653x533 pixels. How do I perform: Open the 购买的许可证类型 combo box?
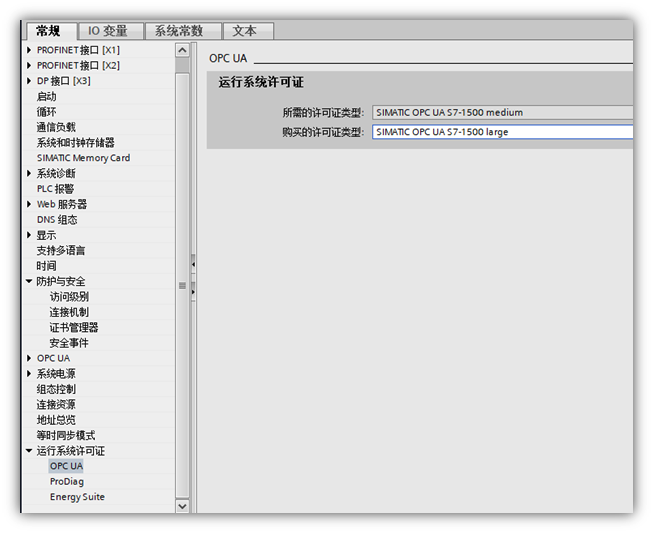pyautogui.click(x=502, y=132)
